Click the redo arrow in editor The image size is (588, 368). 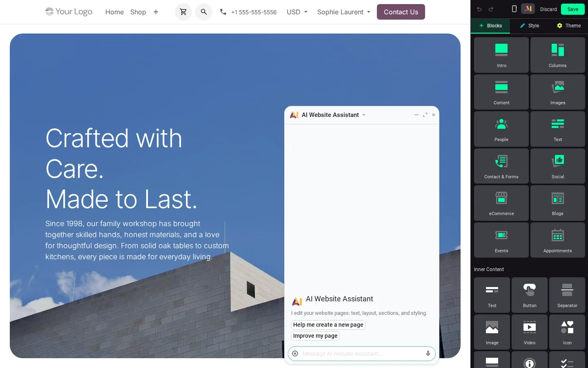pos(491,9)
